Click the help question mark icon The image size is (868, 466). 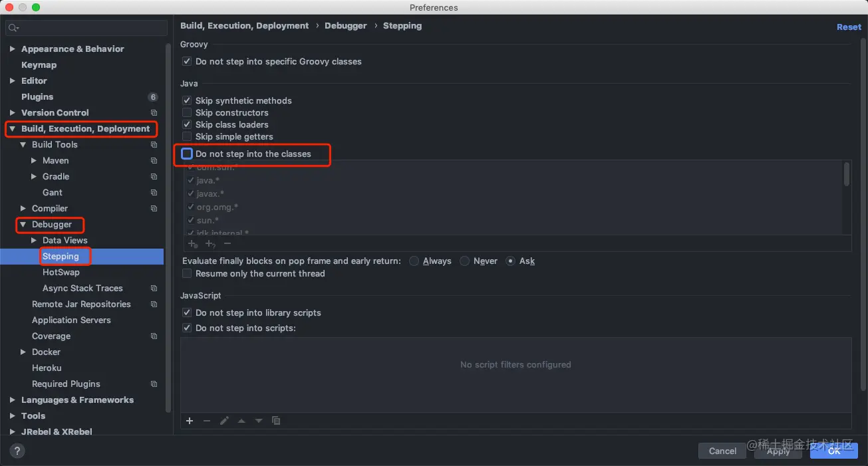[x=18, y=450]
